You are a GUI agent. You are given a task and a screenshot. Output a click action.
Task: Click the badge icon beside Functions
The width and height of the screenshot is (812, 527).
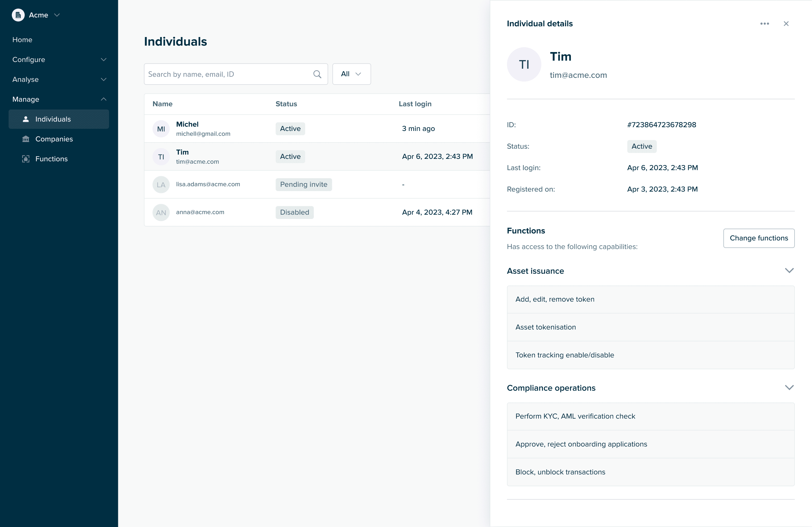pyautogui.click(x=26, y=159)
